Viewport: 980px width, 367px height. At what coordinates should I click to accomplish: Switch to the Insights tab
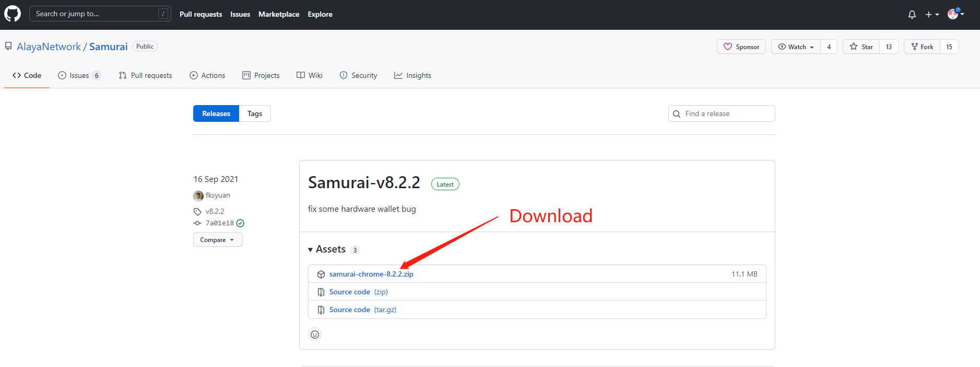click(412, 75)
